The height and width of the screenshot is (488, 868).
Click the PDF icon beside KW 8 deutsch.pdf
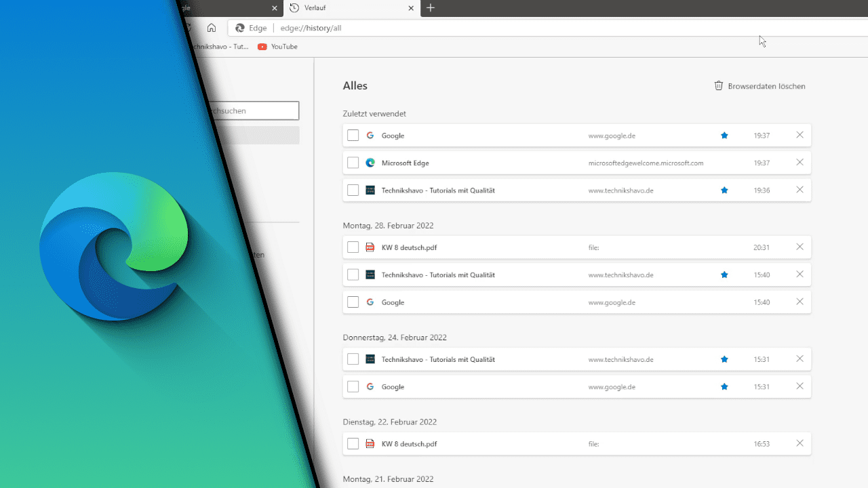(x=370, y=247)
